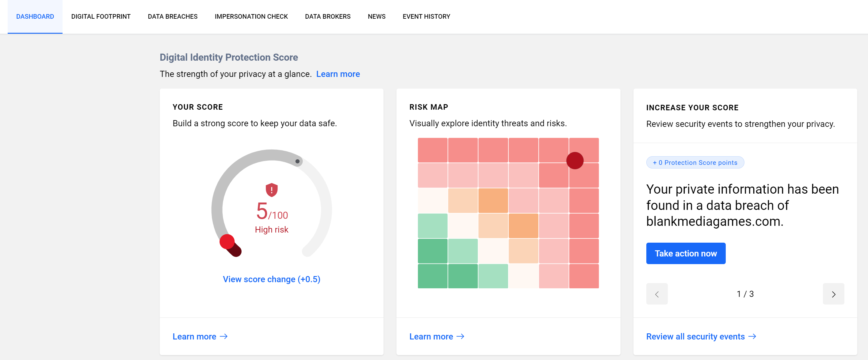This screenshot has width=868, height=360.
Task: Click next arrow in security events carousel
Action: coord(833,294)
